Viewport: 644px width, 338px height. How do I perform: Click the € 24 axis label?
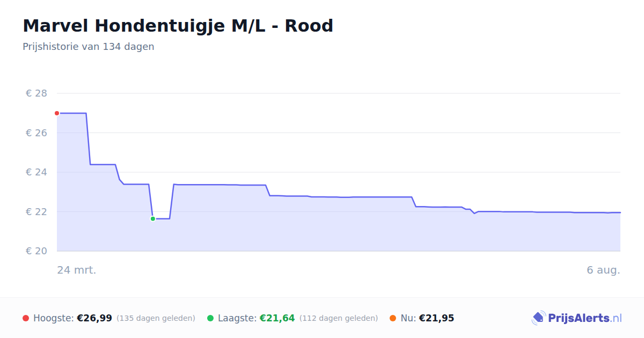tap(36, 172)
